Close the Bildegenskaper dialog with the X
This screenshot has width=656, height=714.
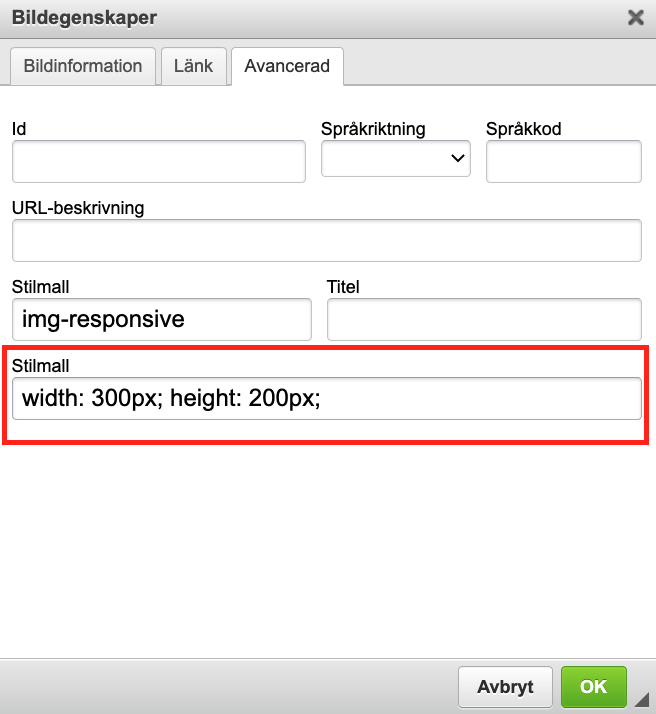pos(635,17)
